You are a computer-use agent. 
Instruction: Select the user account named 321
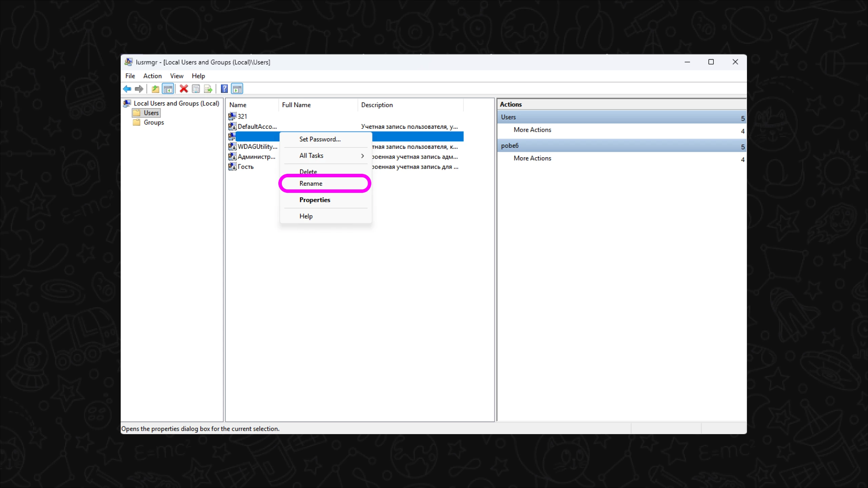coord(242,116)
